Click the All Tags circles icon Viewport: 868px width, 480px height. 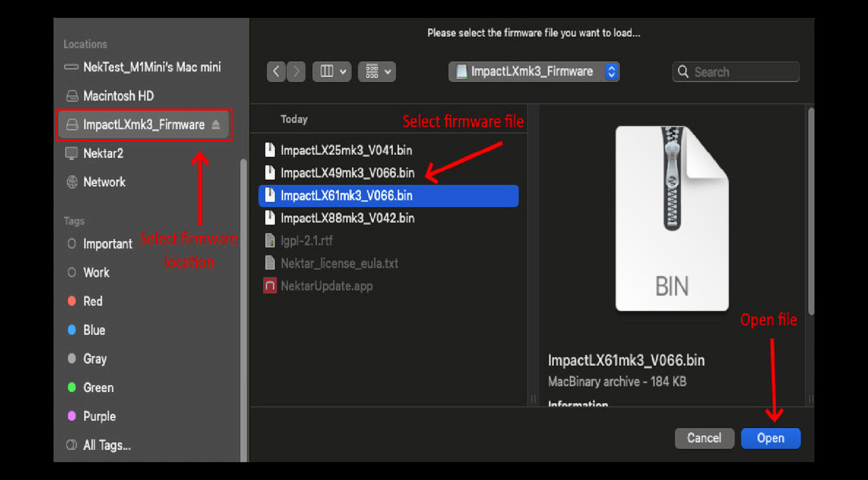click(71, 445)
